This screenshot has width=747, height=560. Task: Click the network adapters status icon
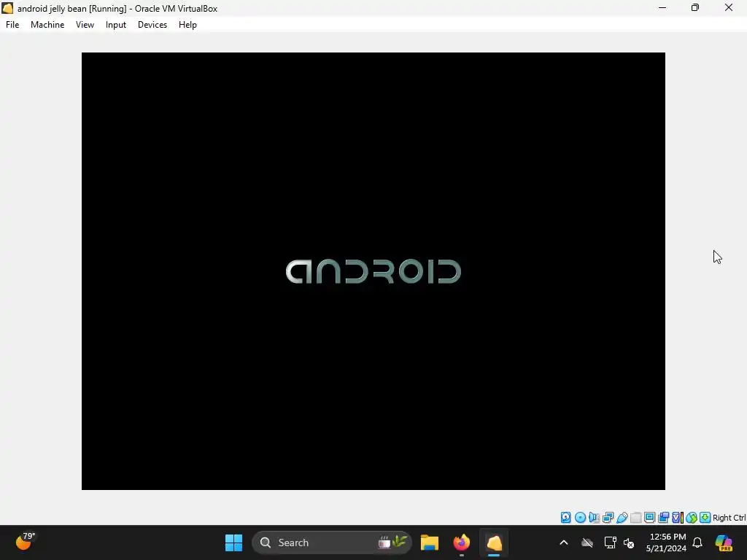coord(608,518)
